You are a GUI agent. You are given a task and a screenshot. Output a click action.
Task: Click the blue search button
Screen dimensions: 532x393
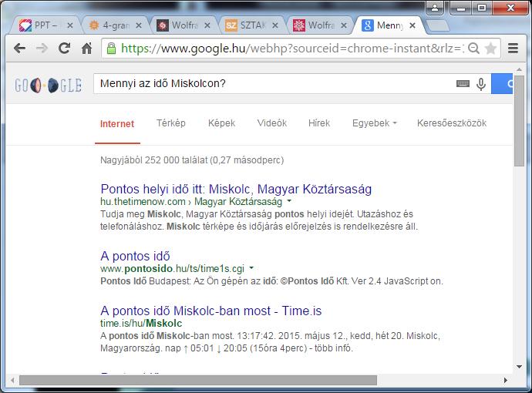(502, 83)
